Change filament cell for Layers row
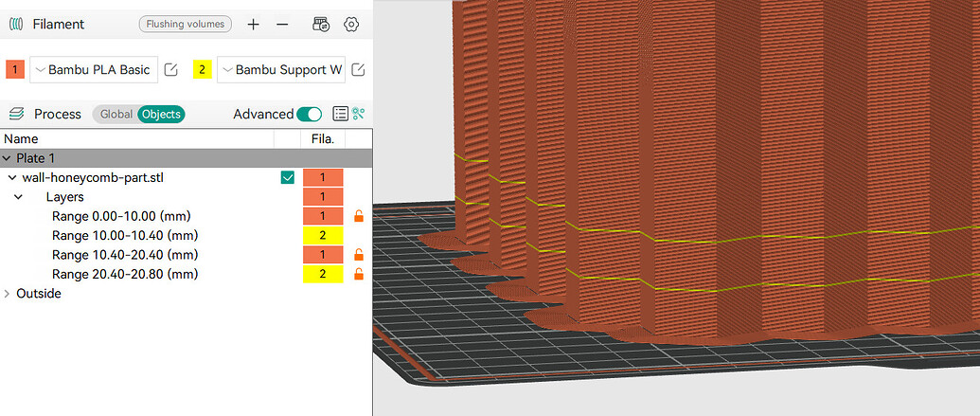 tap(323, 197)
